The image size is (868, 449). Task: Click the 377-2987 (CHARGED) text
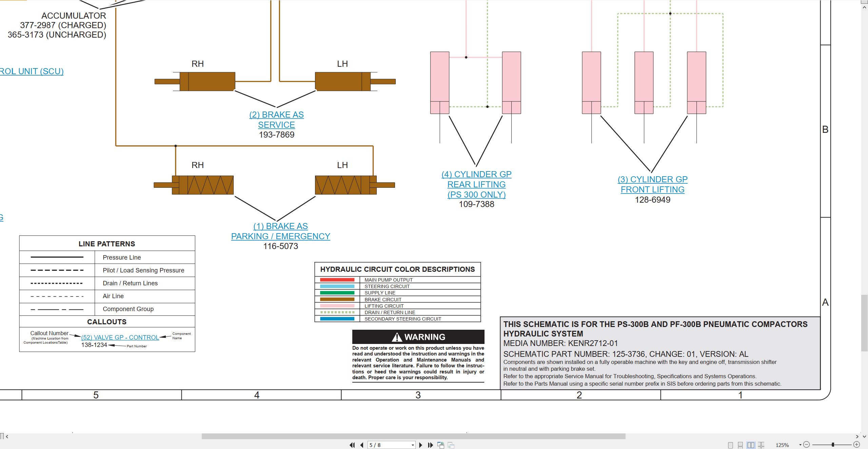pos(63,25)
